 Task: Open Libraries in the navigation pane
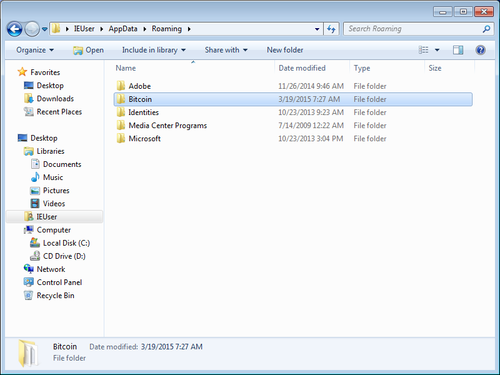pos(50,151)
